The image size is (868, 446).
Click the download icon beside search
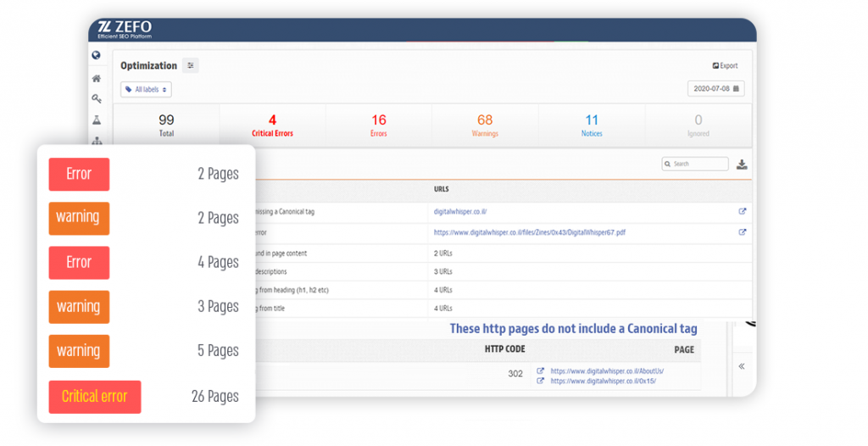coord(742,164)
